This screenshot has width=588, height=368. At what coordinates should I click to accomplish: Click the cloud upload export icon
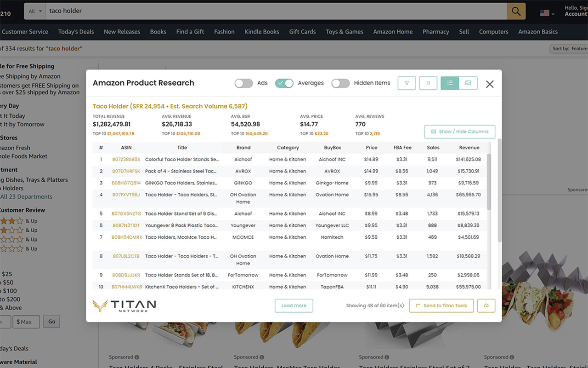(x=486, y=305)
